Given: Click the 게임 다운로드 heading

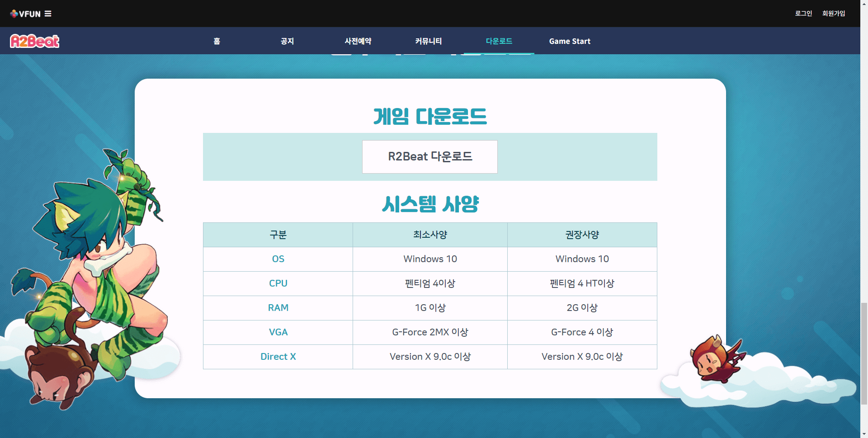Looking at the screenshot, I should (430, 116).
